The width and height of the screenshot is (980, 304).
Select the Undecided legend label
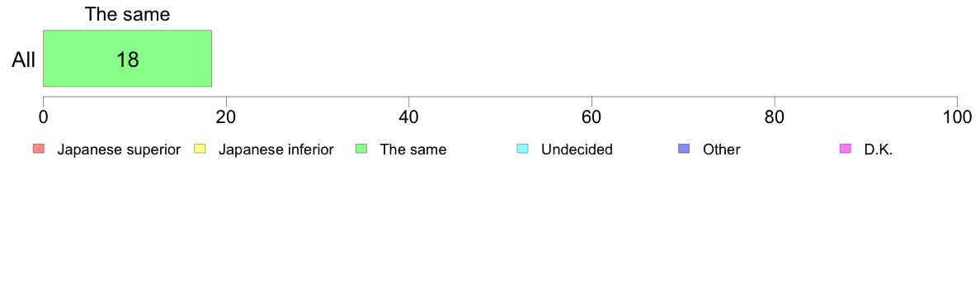coord(577,150)
